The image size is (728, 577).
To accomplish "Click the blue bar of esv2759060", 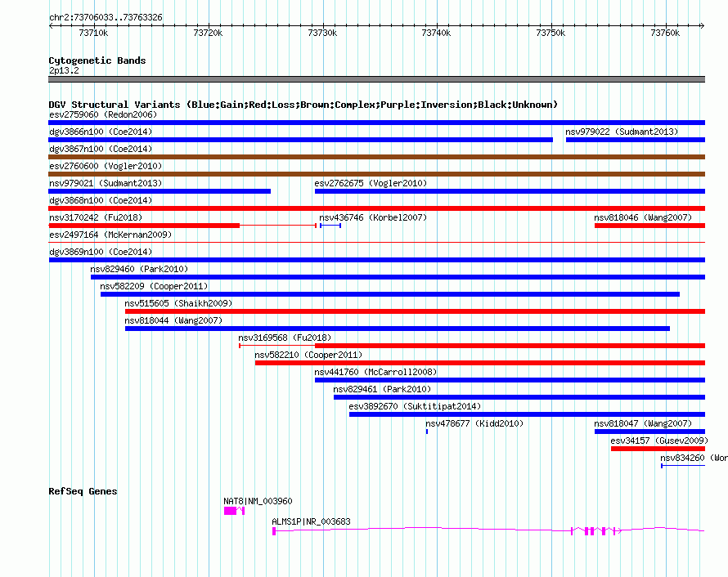I will click(x=376, y=123).
